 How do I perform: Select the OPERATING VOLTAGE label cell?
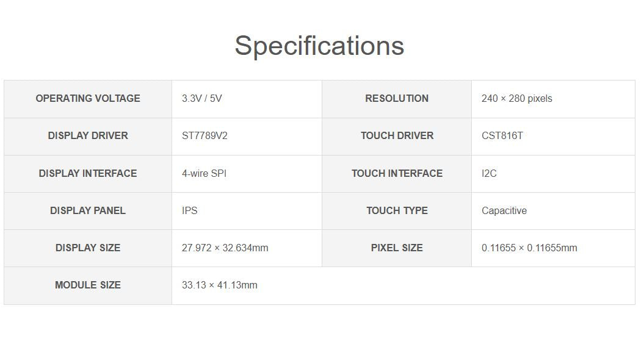tap(88, 99)
